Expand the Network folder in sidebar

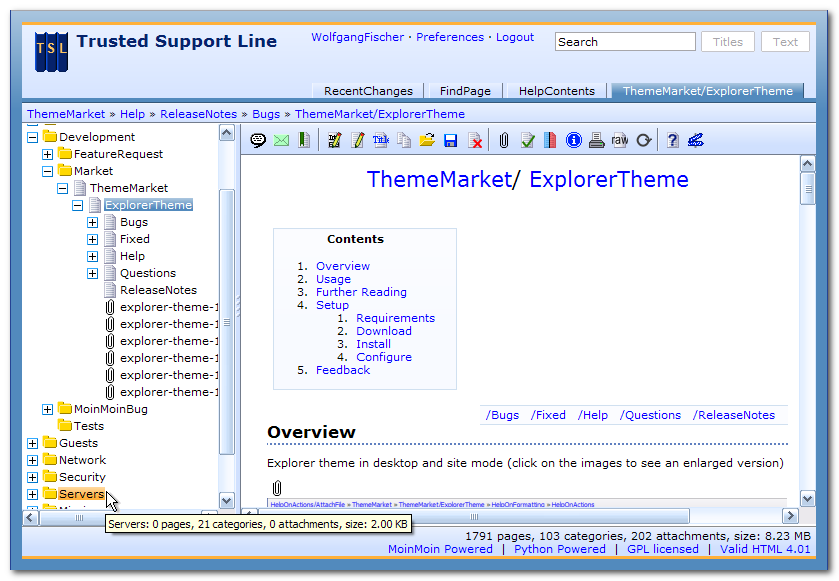click(x=33, y=460)
